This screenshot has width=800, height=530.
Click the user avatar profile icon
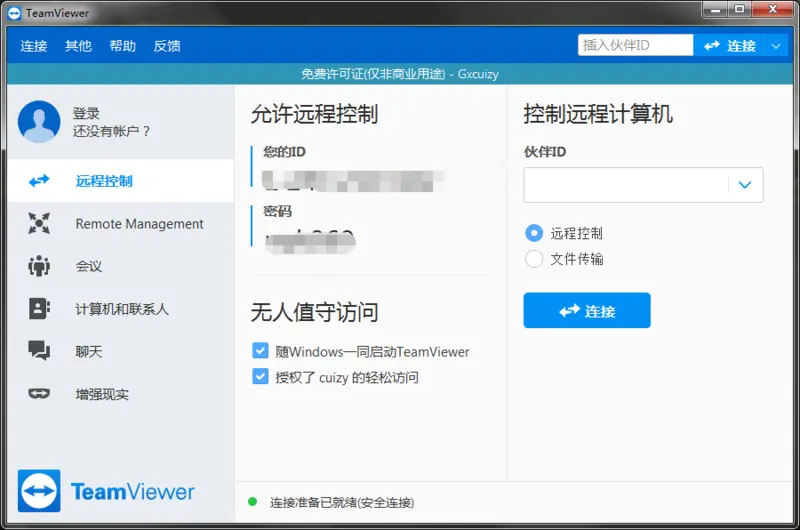[39, 121]
